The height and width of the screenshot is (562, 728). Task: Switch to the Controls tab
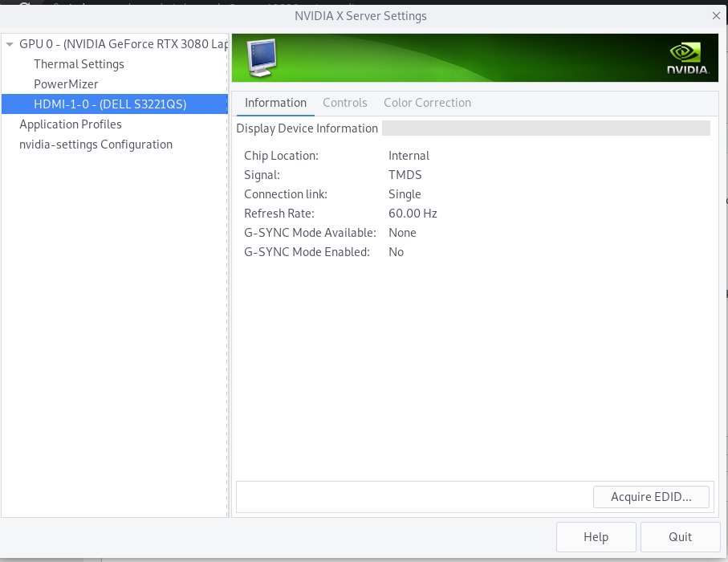click(x=344, y=103)
